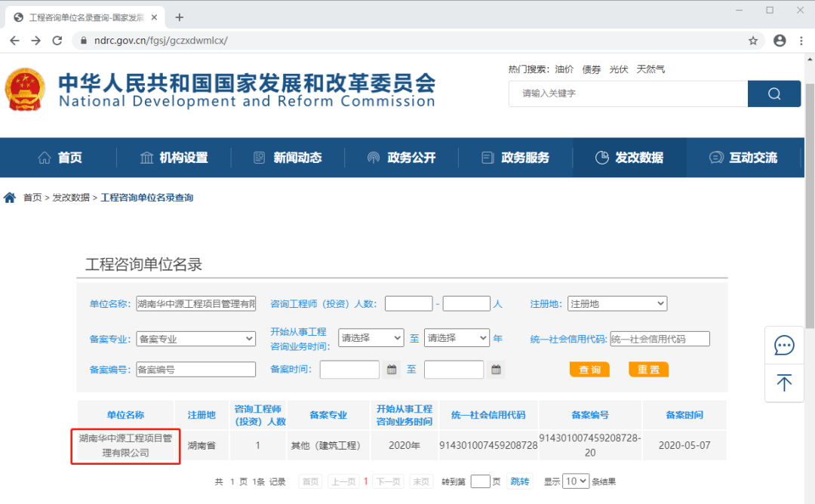Open the 互动交流 navigation menu item
Image resolution: width=815 pixels, height=504 pixels.
[743, 158]
